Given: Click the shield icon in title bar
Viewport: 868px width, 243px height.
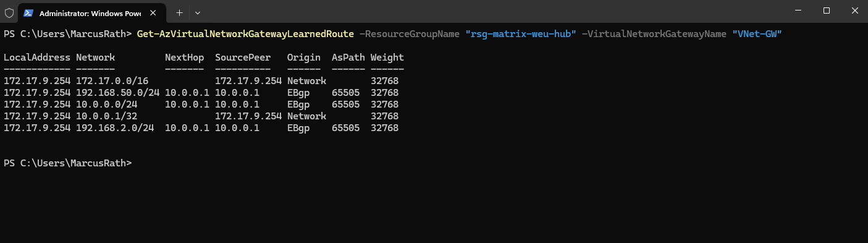Looking at the screenshot, I should (x=9, y=12).
